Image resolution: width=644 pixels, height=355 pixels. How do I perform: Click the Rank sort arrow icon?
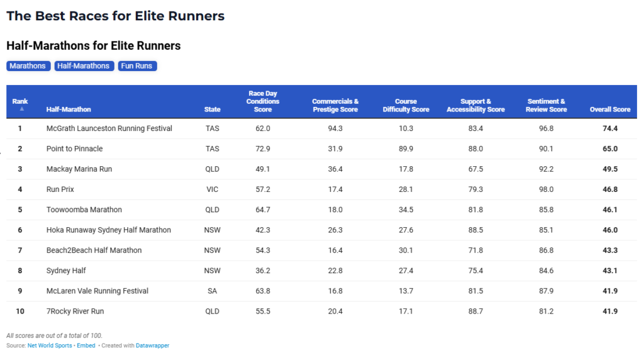coord(21,109)
